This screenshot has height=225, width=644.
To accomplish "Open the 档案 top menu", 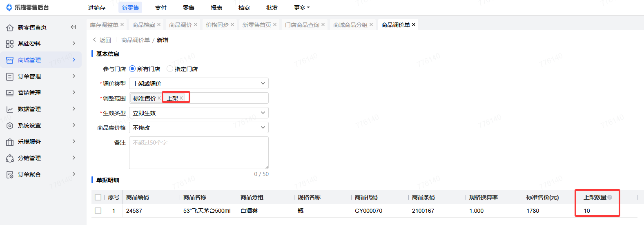I will click(x=244, y=8).
